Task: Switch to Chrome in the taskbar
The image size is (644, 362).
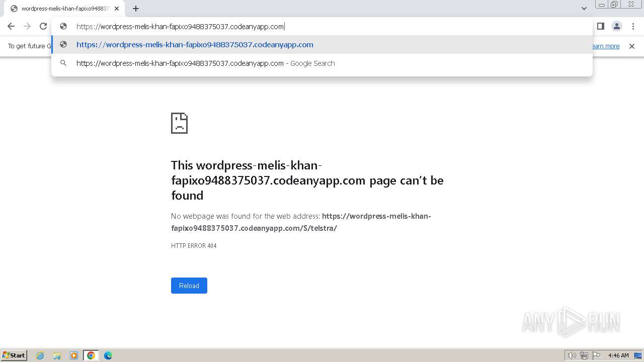Action: pyautogui.click(x=91, y=355)
